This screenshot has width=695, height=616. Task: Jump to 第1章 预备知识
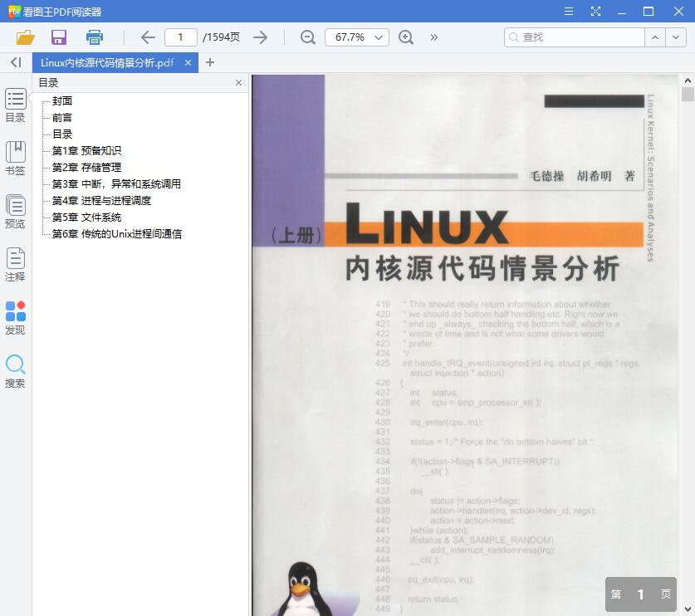point(86,150)
